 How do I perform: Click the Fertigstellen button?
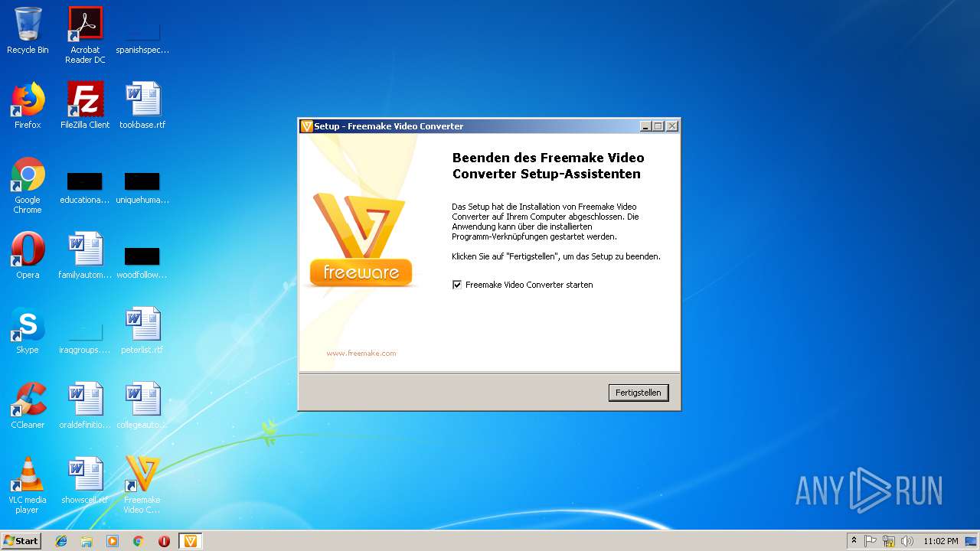pos(639,393)
